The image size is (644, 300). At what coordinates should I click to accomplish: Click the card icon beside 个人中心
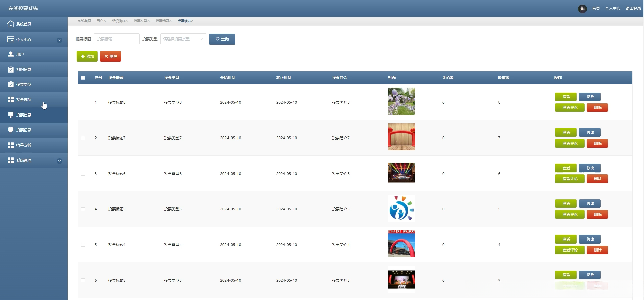[x=11, y=39]
